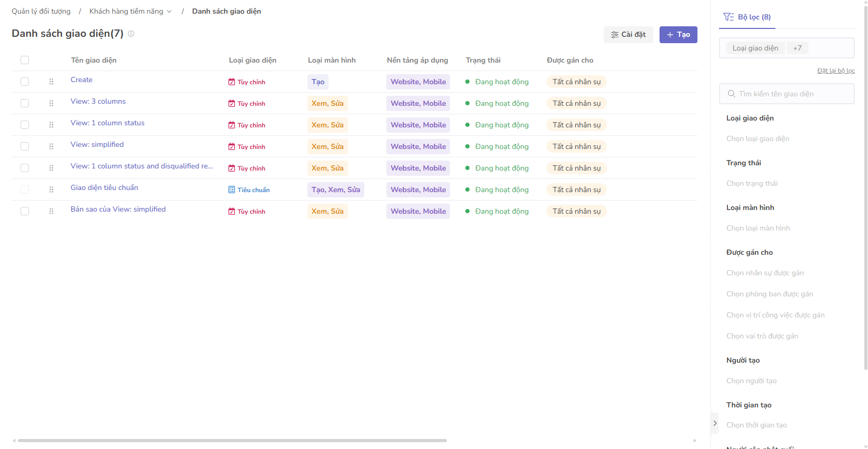The image size is (868, 449).
Task: Click drag handle icon for Create row
Action: pyautogui.click(x=51, y=82)
